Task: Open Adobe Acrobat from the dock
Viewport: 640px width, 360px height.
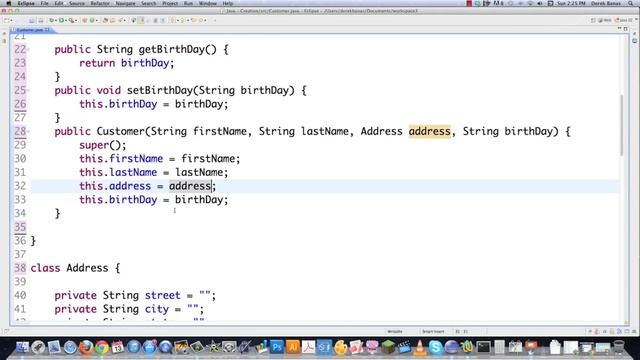Action: point(309,347)
